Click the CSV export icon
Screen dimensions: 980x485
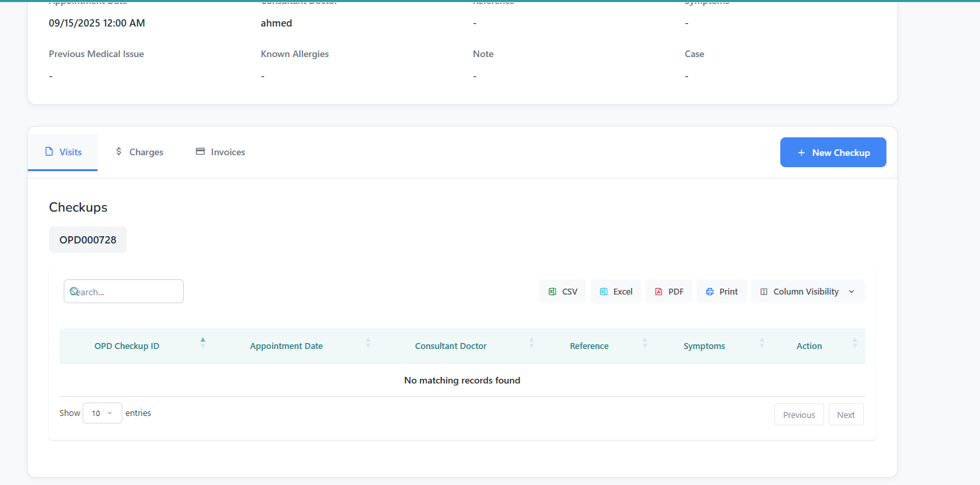(552, 292)
